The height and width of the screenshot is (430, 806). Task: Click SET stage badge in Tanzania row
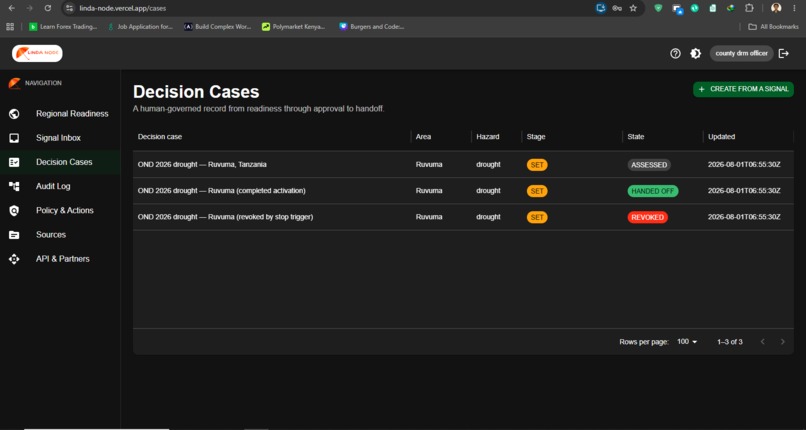coord(537,165)
